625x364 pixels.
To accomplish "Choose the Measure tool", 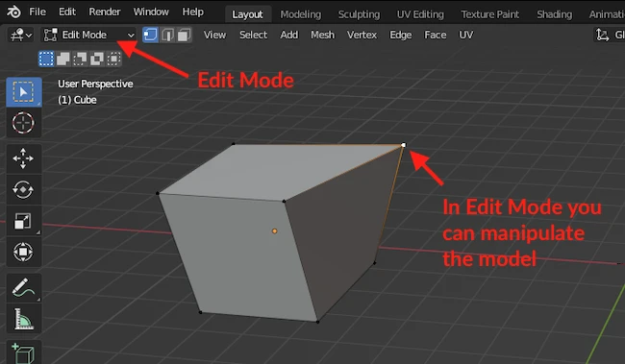I will coord(23,319).
